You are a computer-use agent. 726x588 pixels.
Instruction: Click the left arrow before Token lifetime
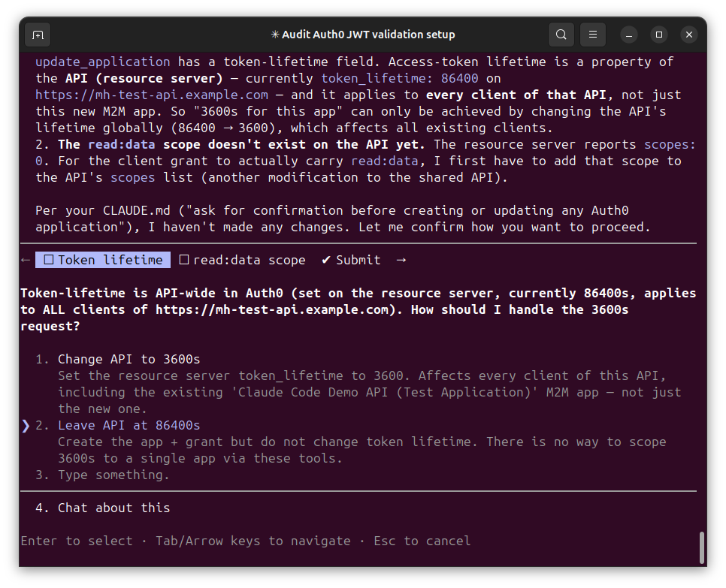[26, 260]
